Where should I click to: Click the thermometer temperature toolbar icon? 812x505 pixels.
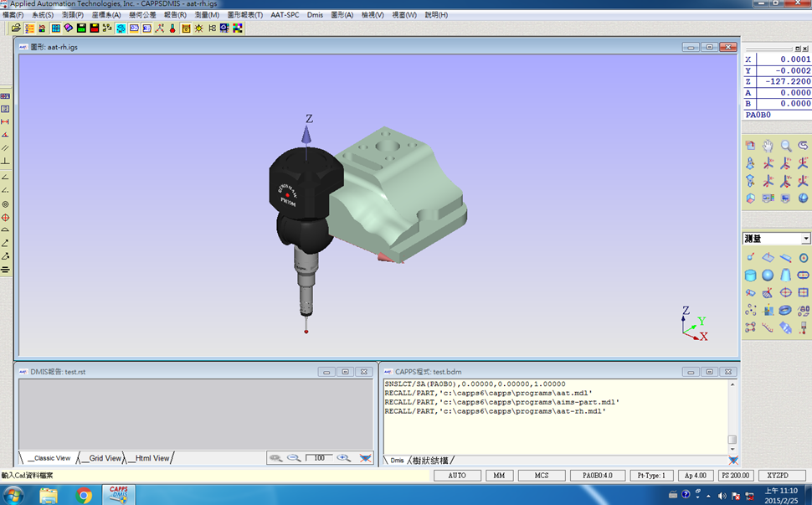click(172, 28)
